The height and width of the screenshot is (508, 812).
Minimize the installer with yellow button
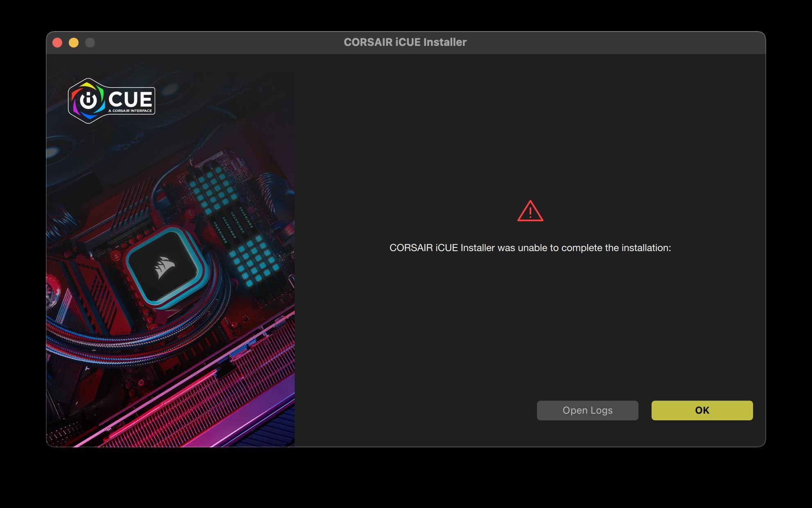click(x=74, y=43)
